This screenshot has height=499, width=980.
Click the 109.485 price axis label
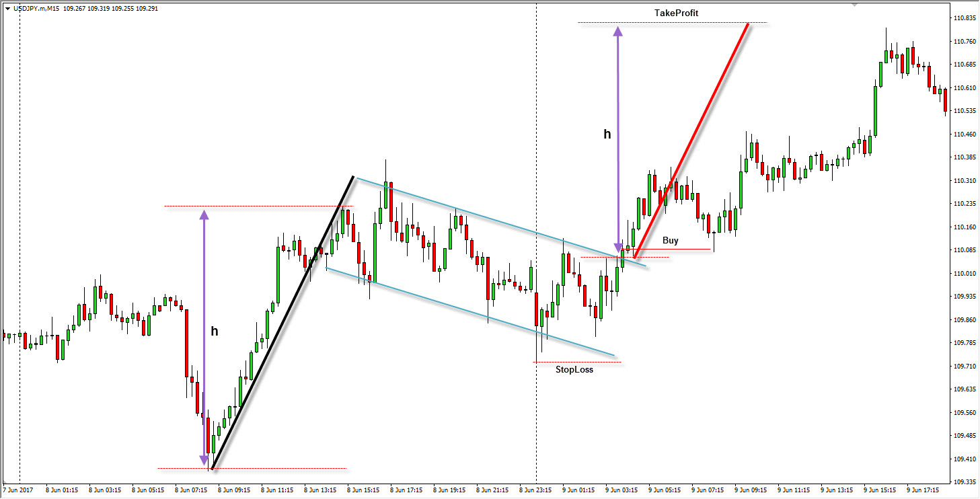point(965,436)
